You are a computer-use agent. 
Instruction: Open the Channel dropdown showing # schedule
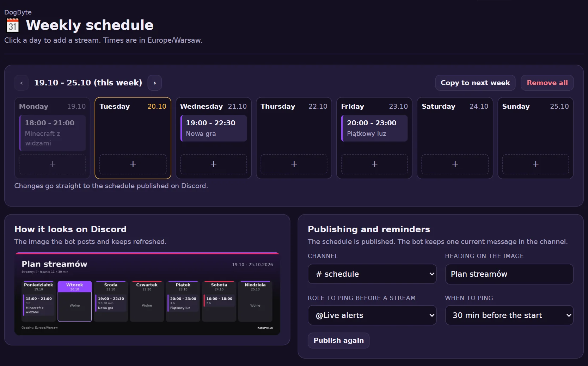(x=372, y=274)
